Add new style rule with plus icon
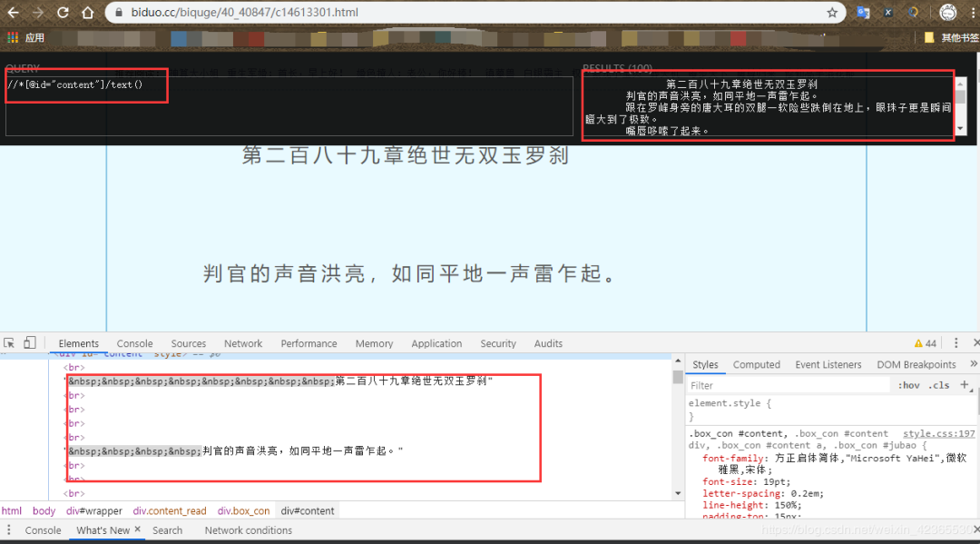The width and height of the screenshot is (980, 544). 965,385
